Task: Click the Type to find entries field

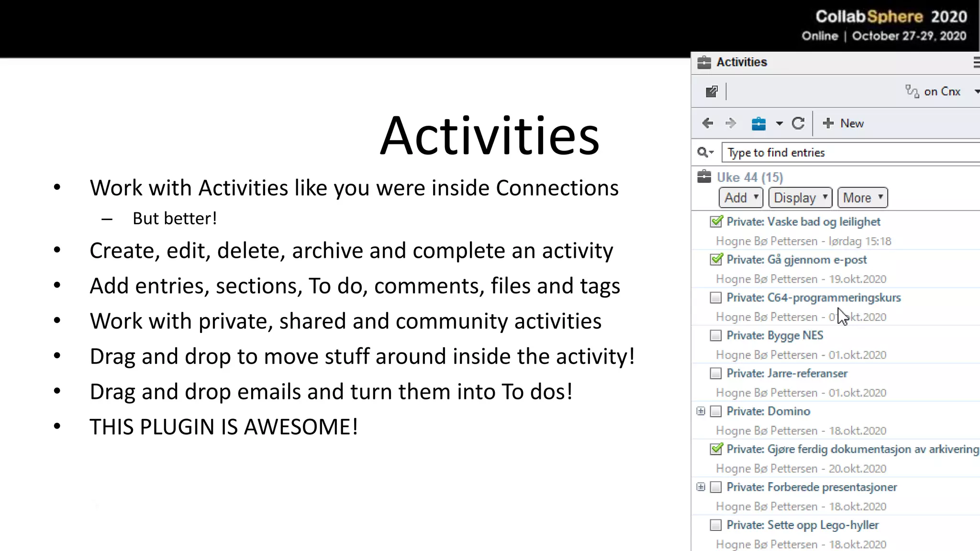Action: coord(851,153)
